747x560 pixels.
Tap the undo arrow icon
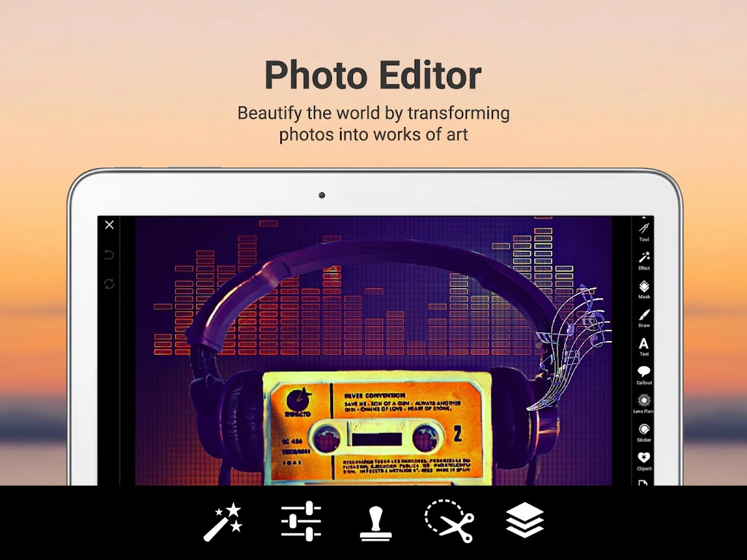tap(109, 254)
